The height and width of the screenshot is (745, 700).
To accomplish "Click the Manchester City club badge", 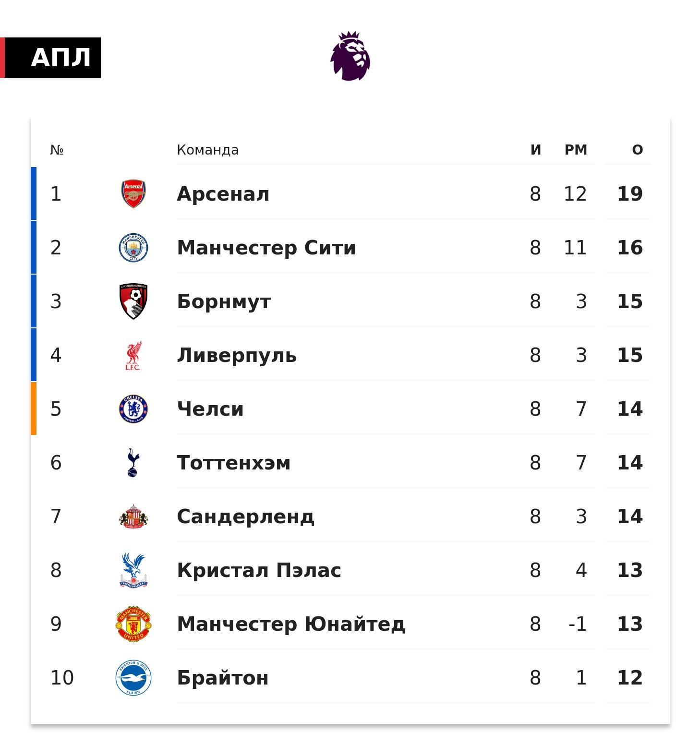I will [133, 248].
